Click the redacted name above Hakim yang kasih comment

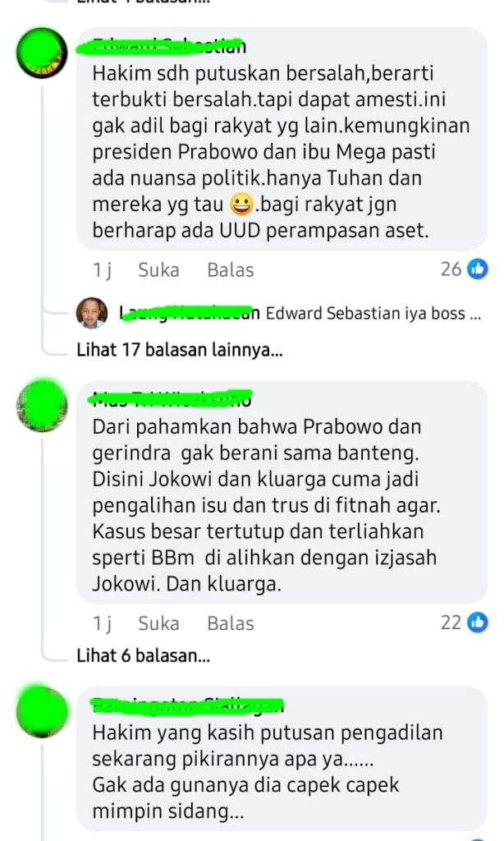[x=188, y=705]
